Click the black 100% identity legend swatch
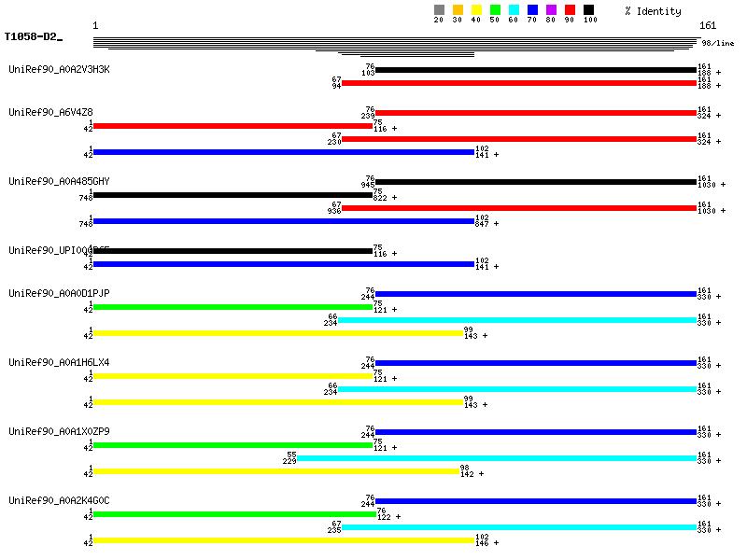This screenshot has width=747, height=560. click(x=588, y=10)
